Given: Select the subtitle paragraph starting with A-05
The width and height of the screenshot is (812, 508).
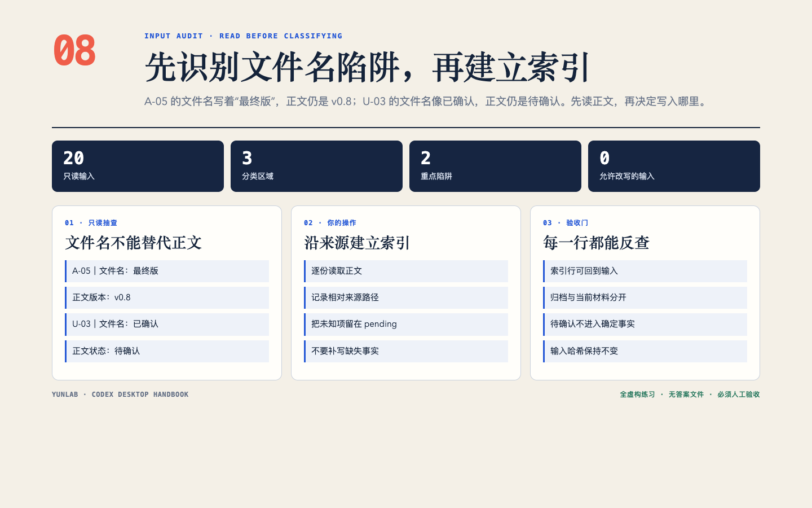Looking at the screenshot, I should (427, 102).
